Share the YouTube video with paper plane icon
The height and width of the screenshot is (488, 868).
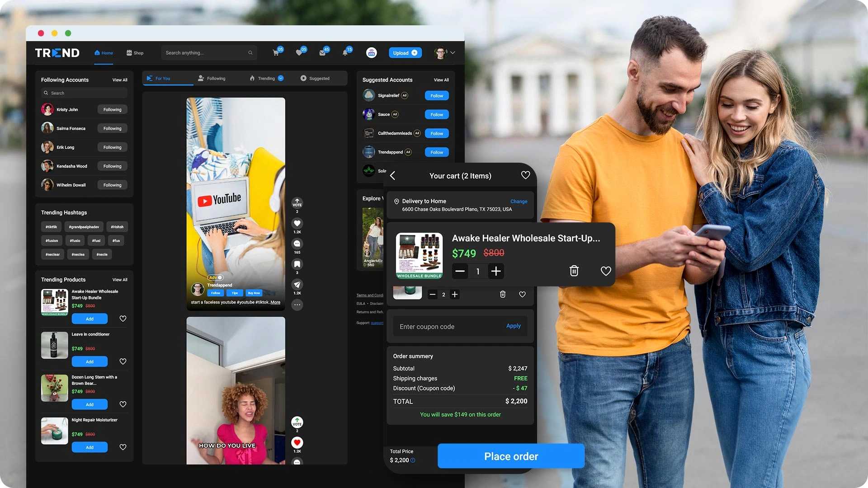(x=297, y=284)
